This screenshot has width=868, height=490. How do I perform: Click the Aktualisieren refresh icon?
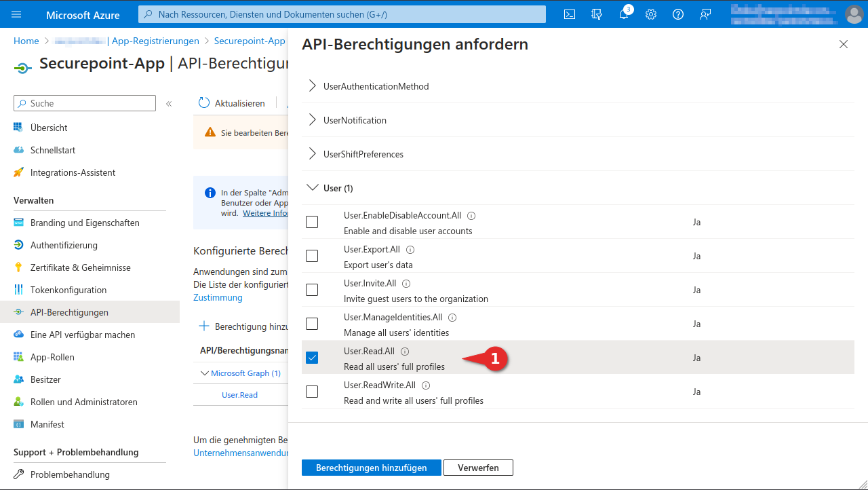coord(204,103)
